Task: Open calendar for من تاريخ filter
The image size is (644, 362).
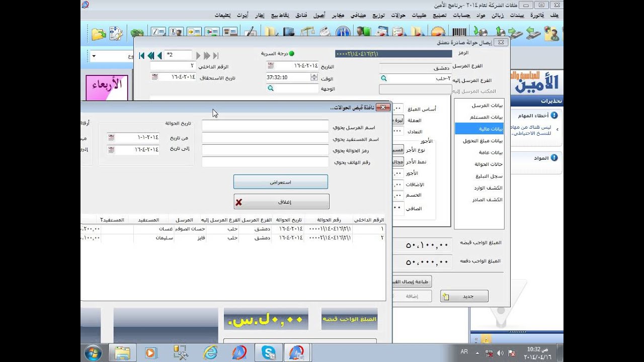Action: tap(111, 137)
